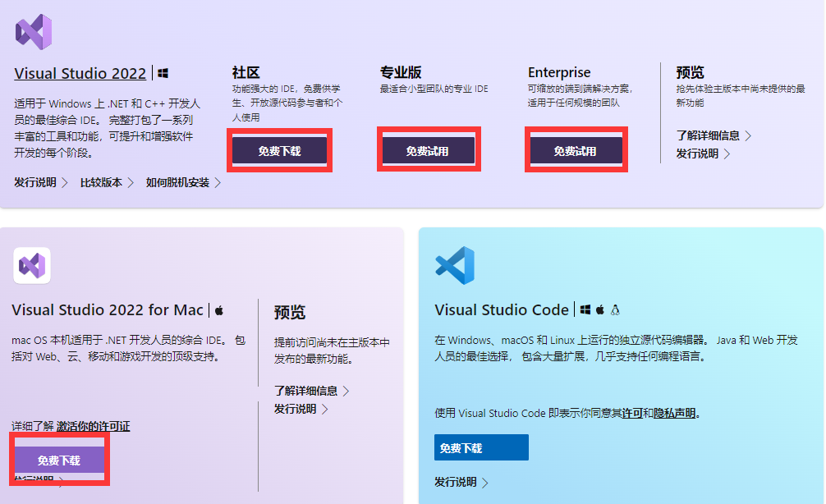Open the Visual Studio 2022 title link
Screen dimensions: 826x504
tap(80, 73)
